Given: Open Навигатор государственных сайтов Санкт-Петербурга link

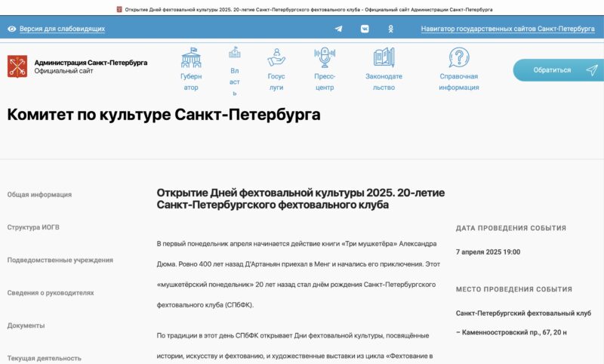Looking at the screenshot, I should point(507,29).
